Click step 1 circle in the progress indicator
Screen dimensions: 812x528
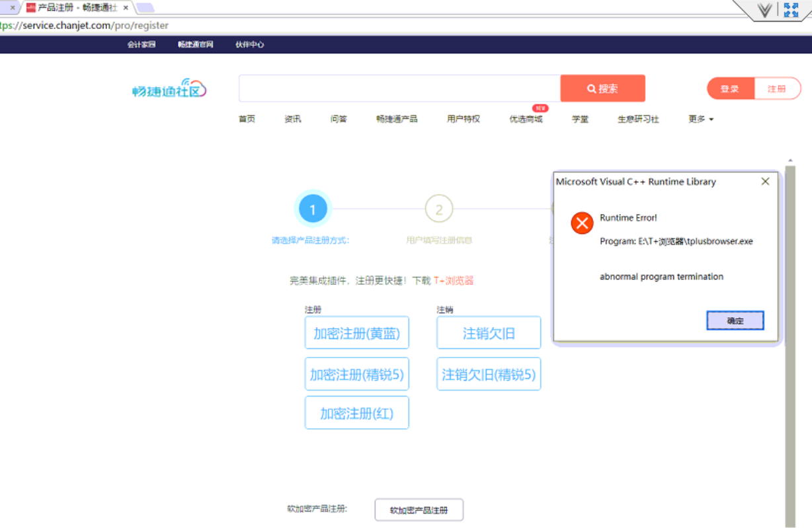click(x=312, y=210)
